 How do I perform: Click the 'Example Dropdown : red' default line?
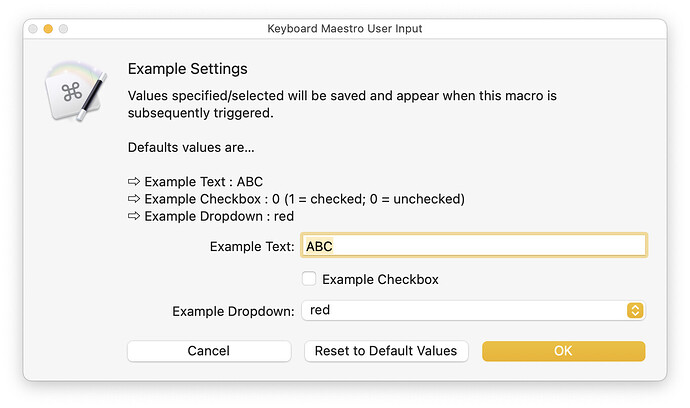click(x=211, y=216)
